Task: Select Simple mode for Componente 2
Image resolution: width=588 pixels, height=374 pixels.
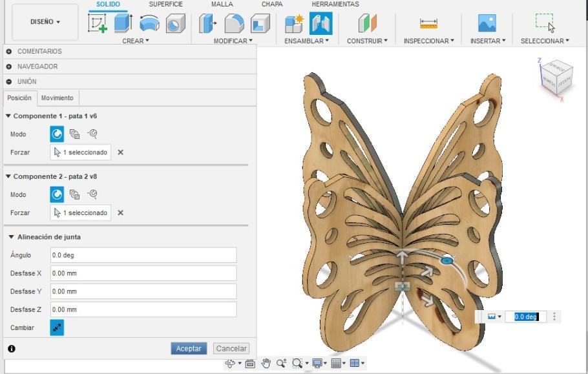Action: coord(57,194)
